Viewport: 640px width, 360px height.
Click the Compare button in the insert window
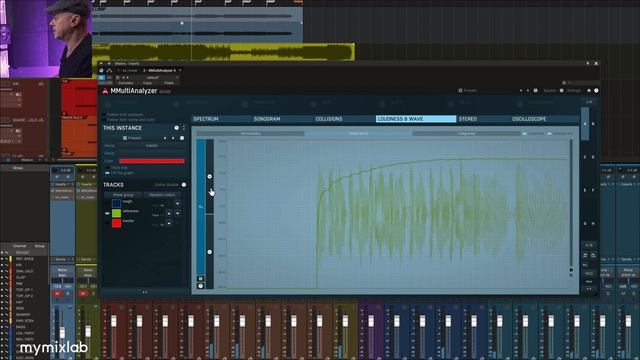[x=125, y=83]
